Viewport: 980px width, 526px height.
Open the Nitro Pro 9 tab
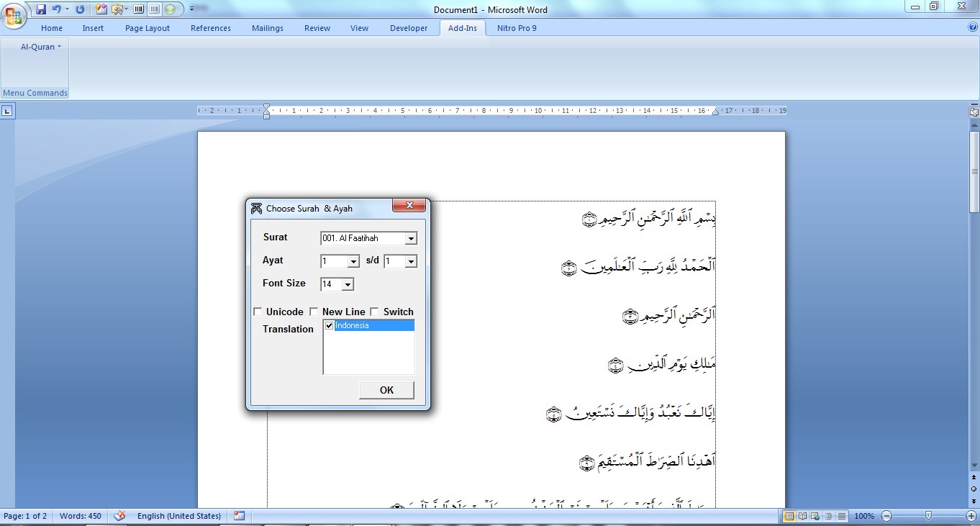click(x=517, y=28)
